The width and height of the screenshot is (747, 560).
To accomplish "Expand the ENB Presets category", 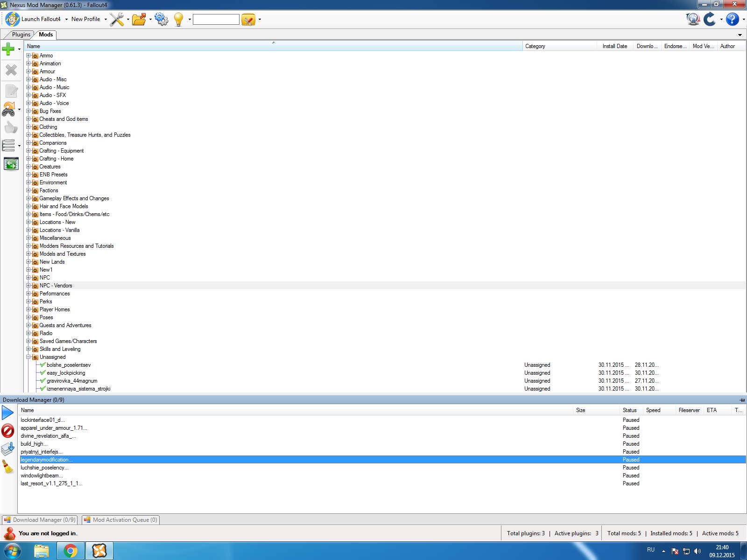I will point(28,175).
